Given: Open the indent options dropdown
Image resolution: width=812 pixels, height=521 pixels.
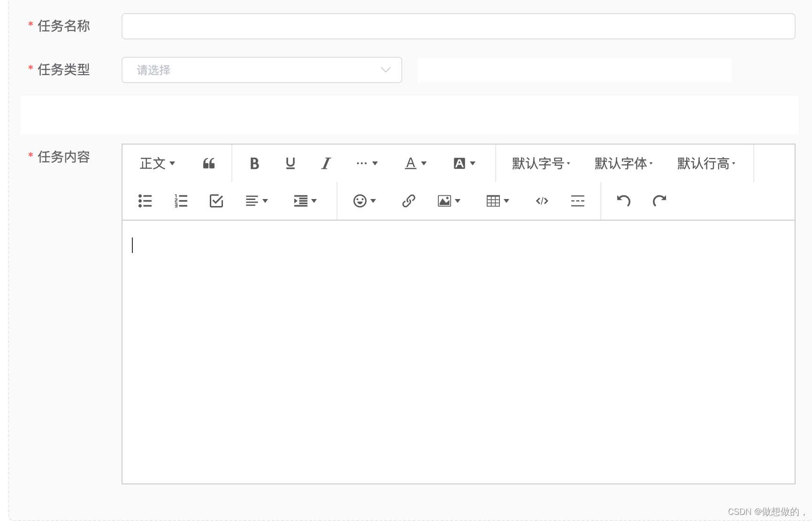Looking at the screenshot, I should pos(306,201).
